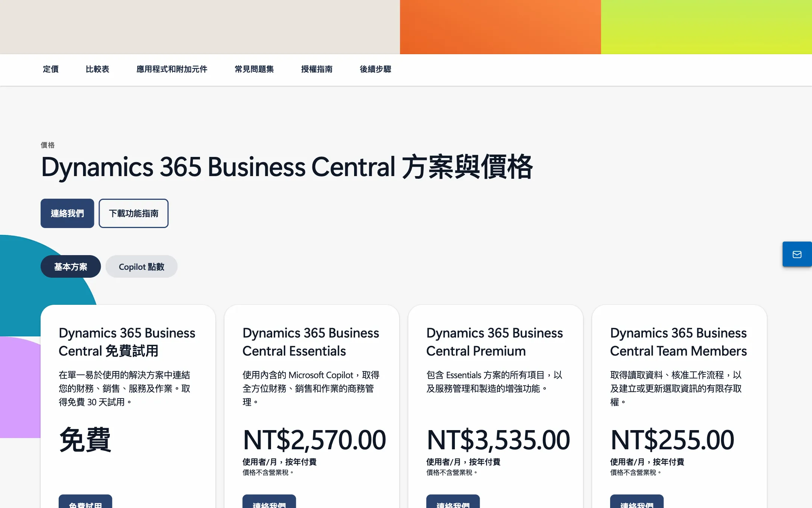Open the 定價 navigation tab
This screenshot has height=508, width=812.
51,69
